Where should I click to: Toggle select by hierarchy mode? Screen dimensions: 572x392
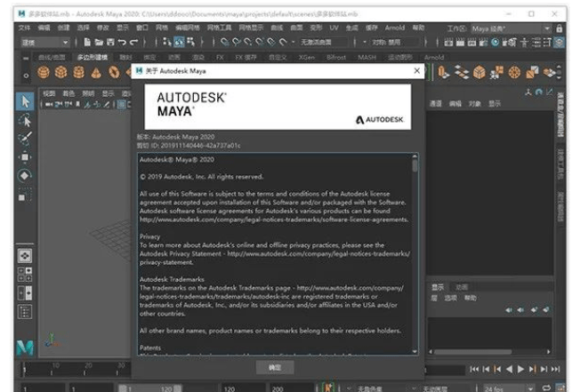coord(167,42)
